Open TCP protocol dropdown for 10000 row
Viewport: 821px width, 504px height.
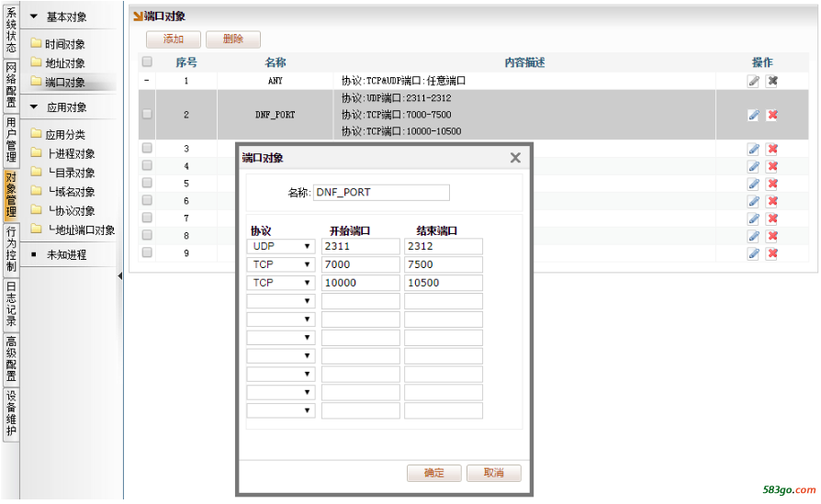(x=281, y=283)
